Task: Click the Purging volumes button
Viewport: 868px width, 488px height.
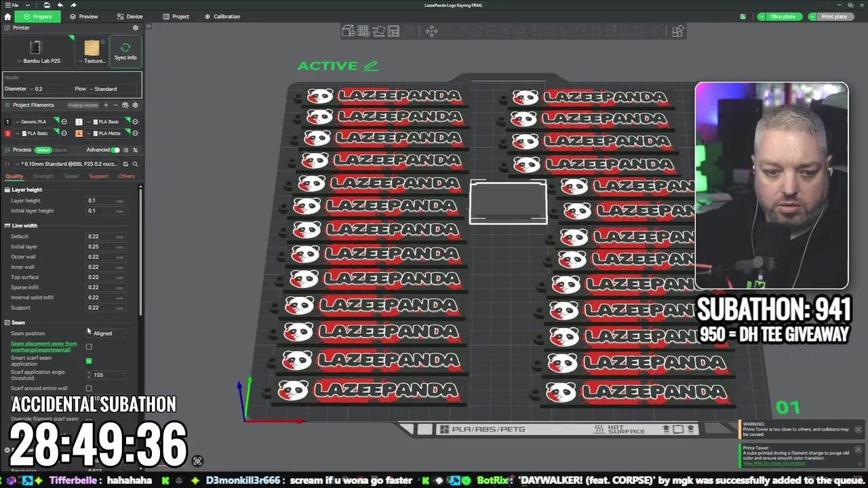Action: 83,105
